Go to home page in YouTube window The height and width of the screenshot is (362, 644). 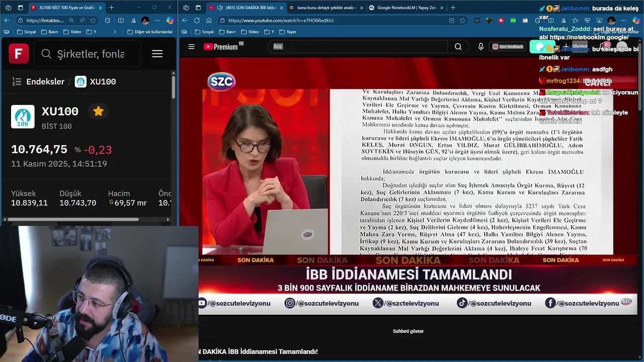coord(209,20)
